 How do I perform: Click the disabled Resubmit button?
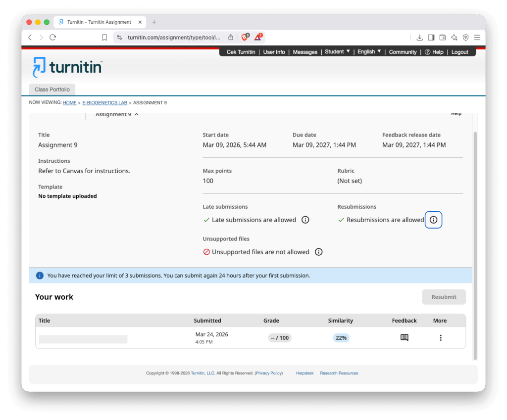coord(444,297)
